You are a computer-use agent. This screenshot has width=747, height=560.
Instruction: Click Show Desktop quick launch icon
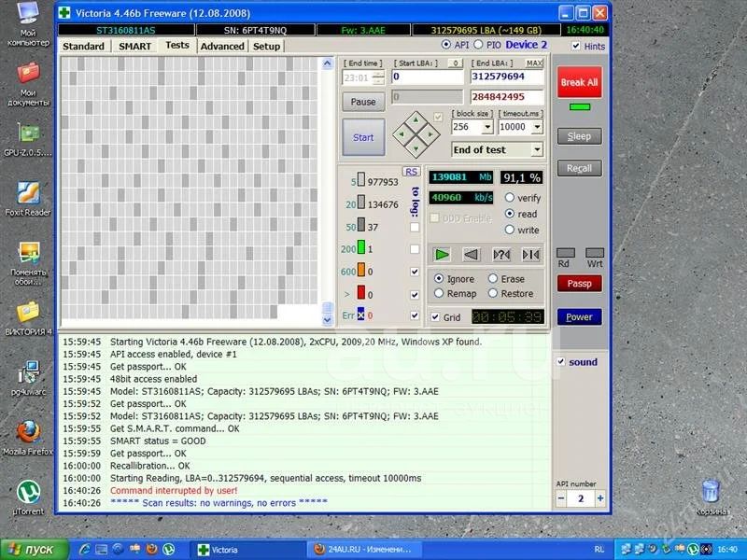[x=102, y=549]
